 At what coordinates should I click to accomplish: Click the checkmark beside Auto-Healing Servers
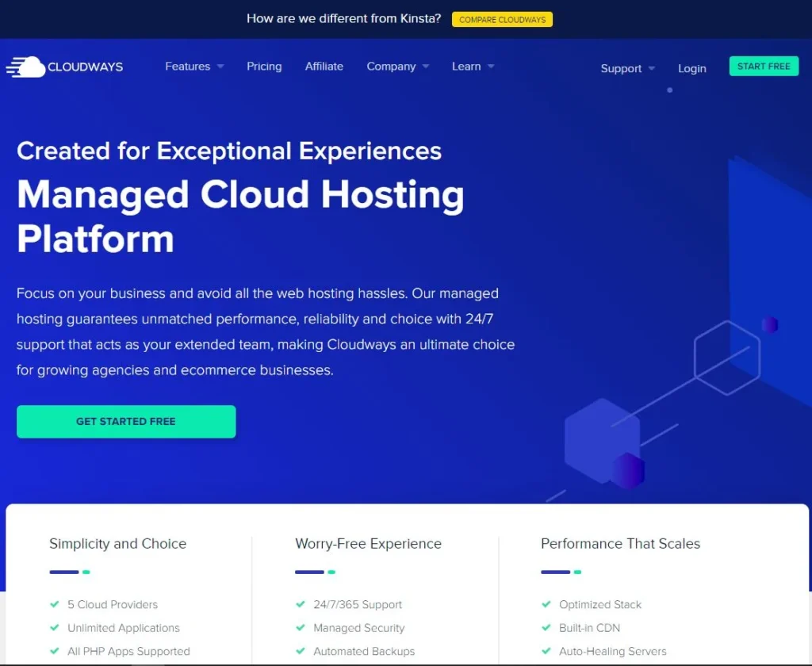[x=546, y=650]
